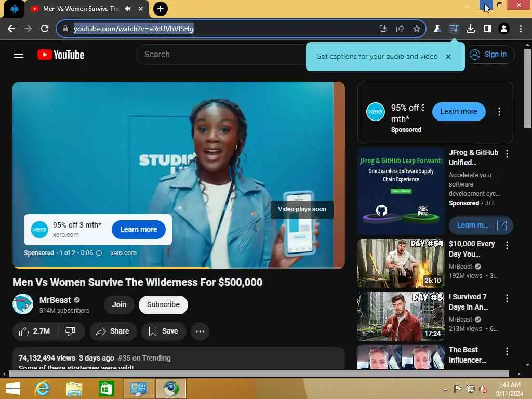532x399 pixels.
Task: Click the browser forward arrow
Action: tap(28, 29)
